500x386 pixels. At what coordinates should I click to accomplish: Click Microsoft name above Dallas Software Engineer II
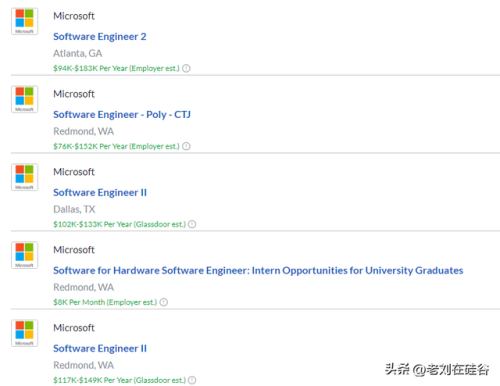(x=74, y=172)
